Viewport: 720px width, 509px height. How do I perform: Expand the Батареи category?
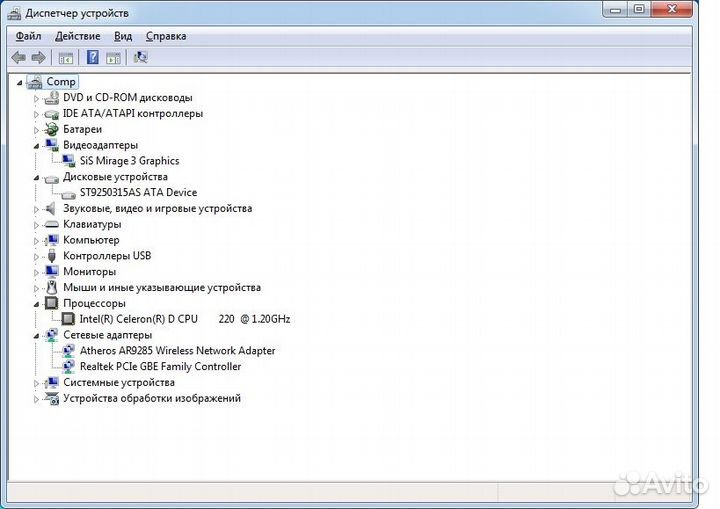click(36, 130)
